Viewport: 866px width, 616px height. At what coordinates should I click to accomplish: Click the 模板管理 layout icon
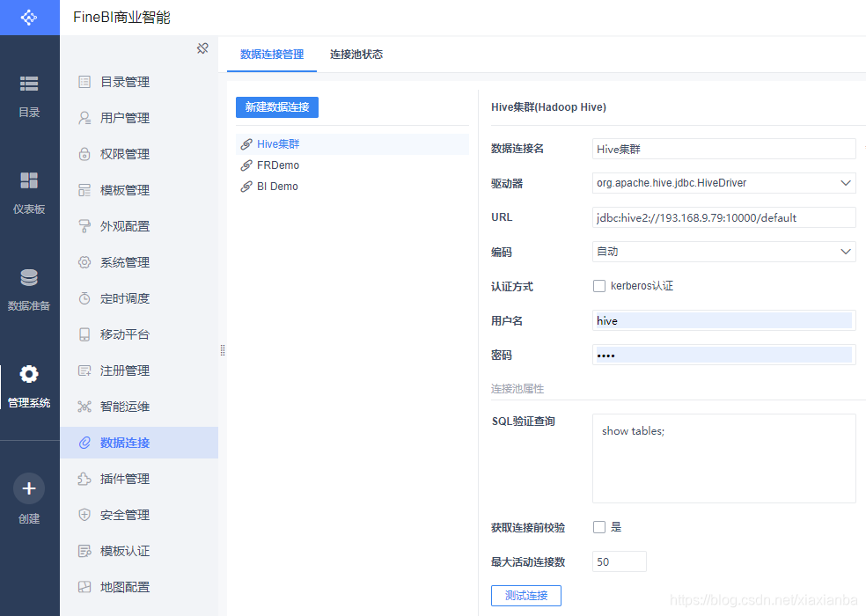pos(84,190)
